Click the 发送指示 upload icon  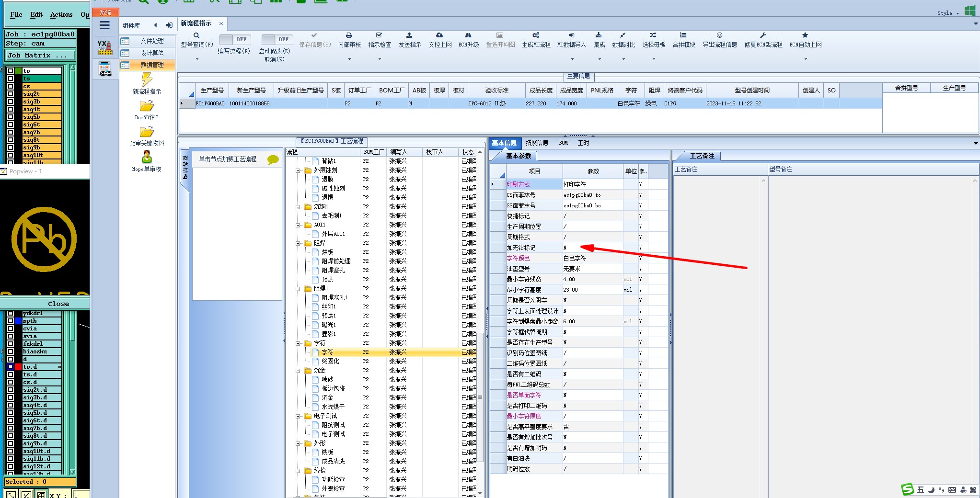tap(409, 35)
